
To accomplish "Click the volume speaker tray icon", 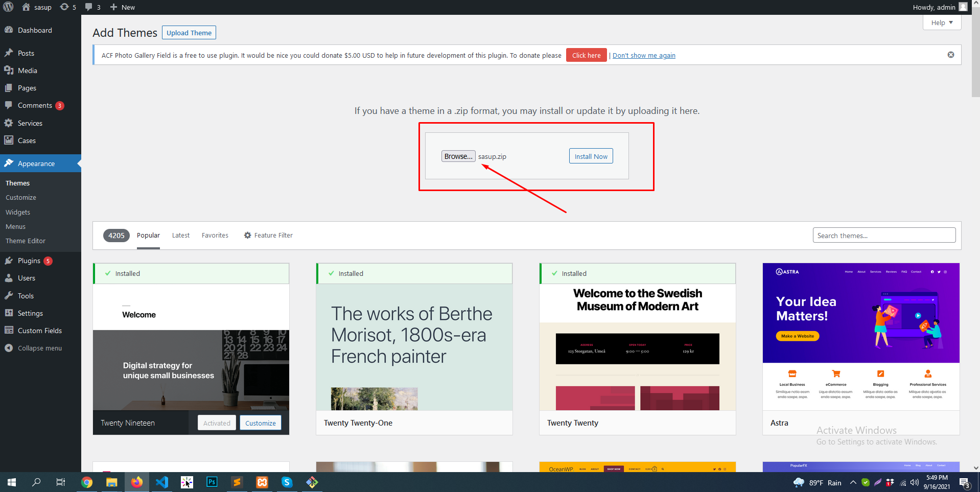I will pos(915,482).
